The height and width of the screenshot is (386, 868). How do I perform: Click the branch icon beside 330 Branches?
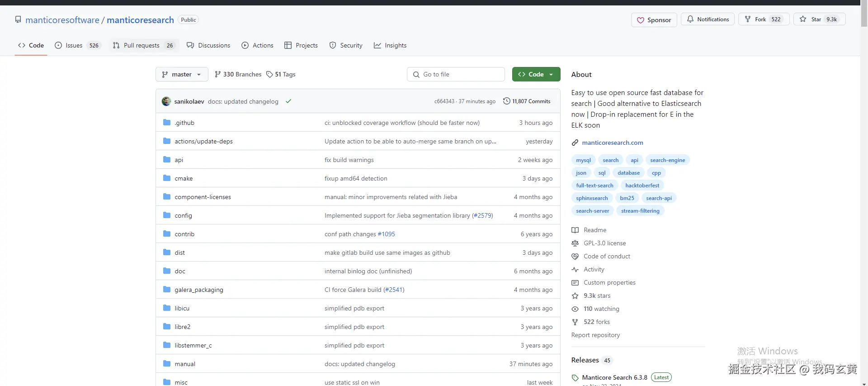218,74
